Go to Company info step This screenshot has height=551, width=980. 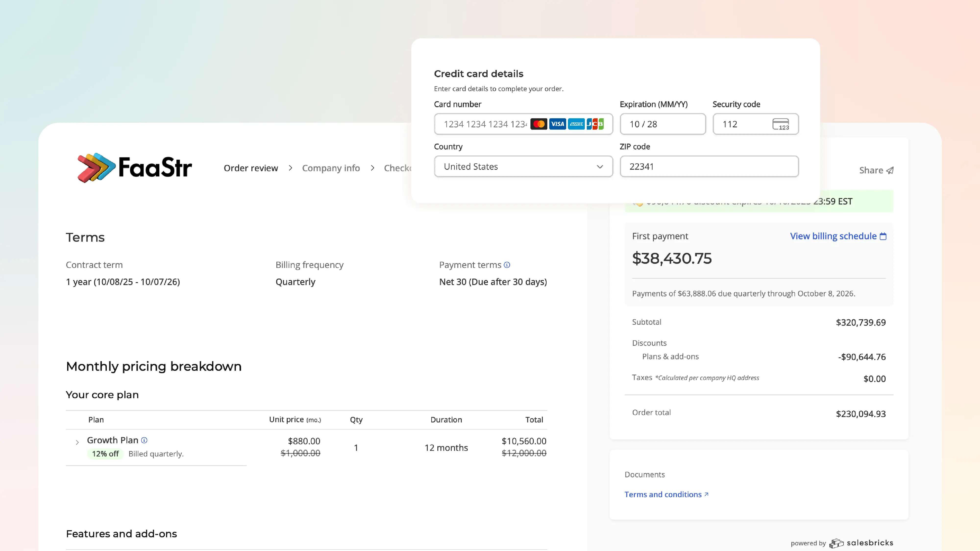(331, 168)
